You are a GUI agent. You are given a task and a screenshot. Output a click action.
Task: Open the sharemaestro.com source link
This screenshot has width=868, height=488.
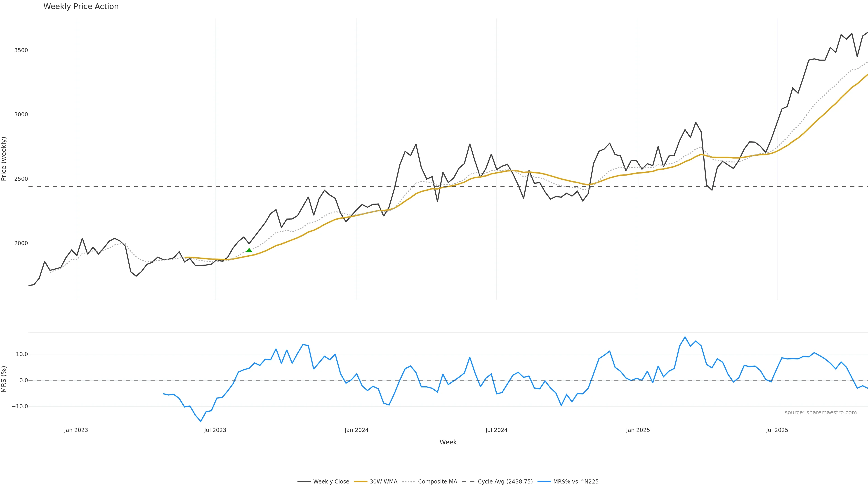pyautogui.click(x=821, y=413)
